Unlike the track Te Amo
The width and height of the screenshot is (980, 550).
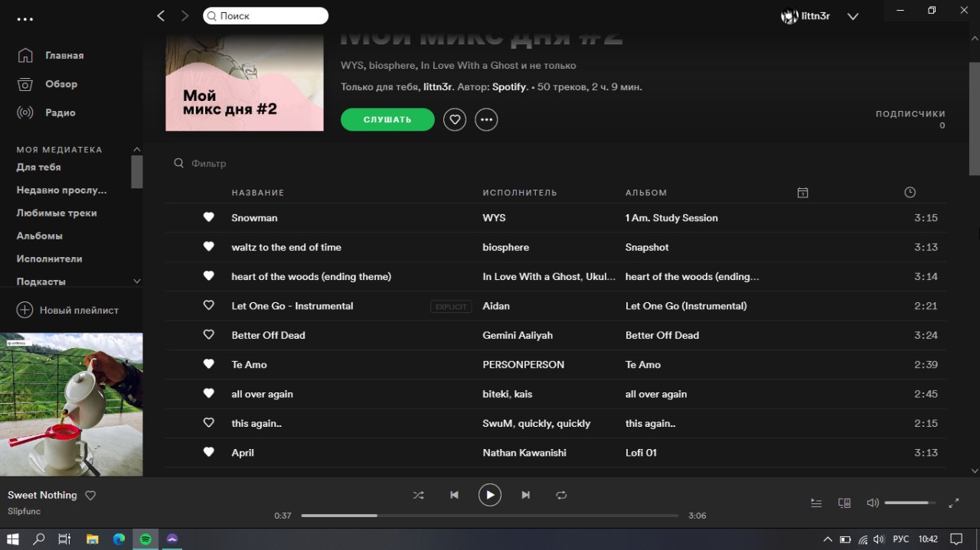click(208, 364)
